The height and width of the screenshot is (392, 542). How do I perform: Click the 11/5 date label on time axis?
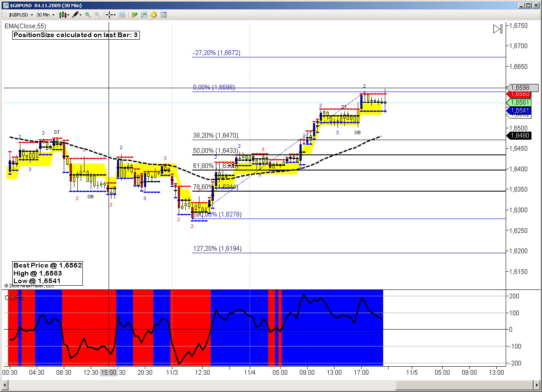[x=412, y=373]
